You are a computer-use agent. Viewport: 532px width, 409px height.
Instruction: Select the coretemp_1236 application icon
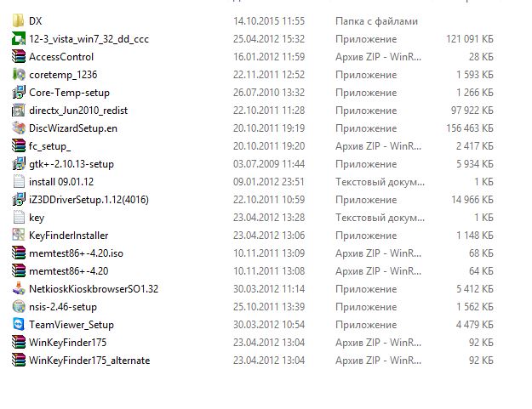pos(19,75)
